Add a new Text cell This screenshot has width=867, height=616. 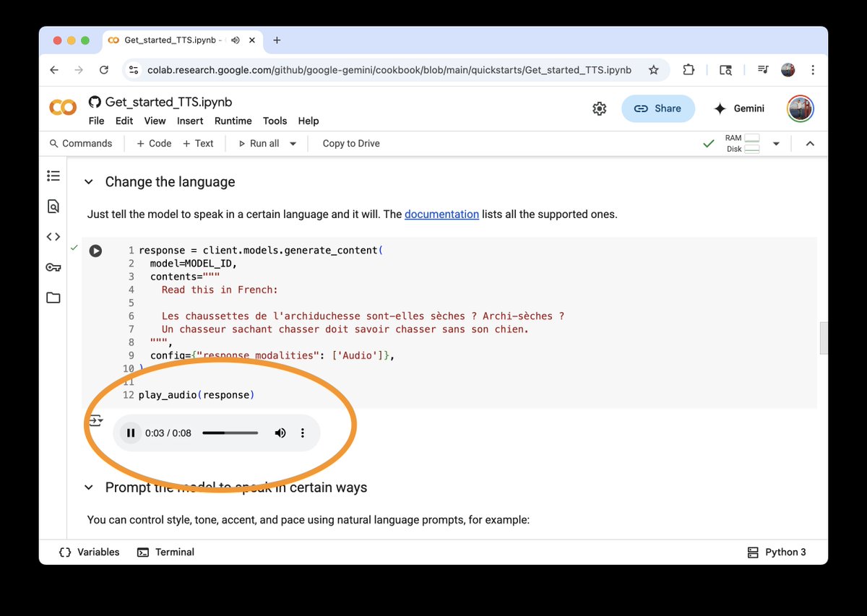coord(198,144)
